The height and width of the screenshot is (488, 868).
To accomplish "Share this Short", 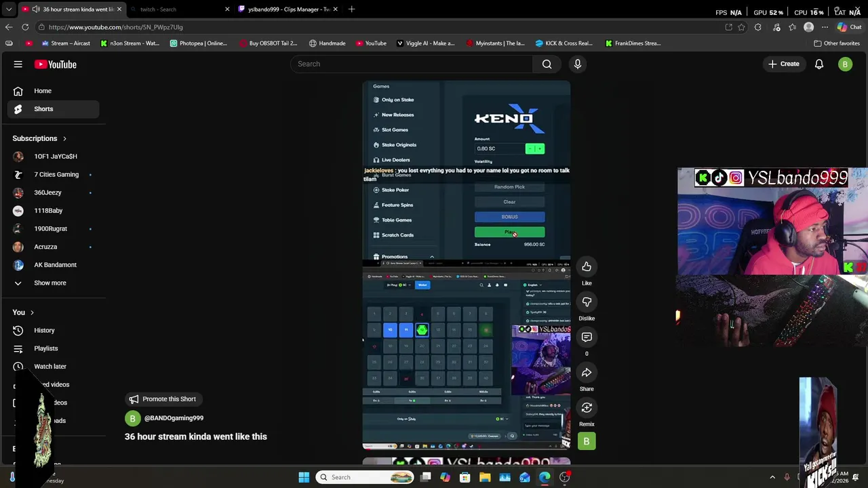I will coord(587,372).
